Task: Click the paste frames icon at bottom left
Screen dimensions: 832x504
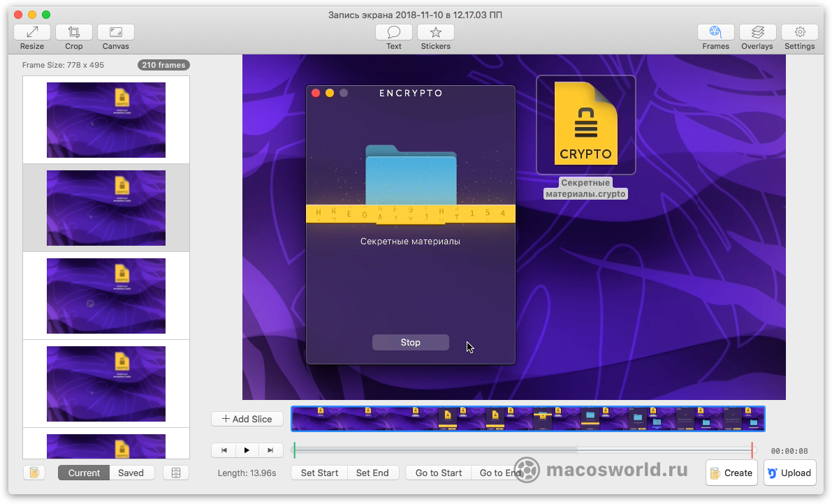Action: (x=34, y=473)
